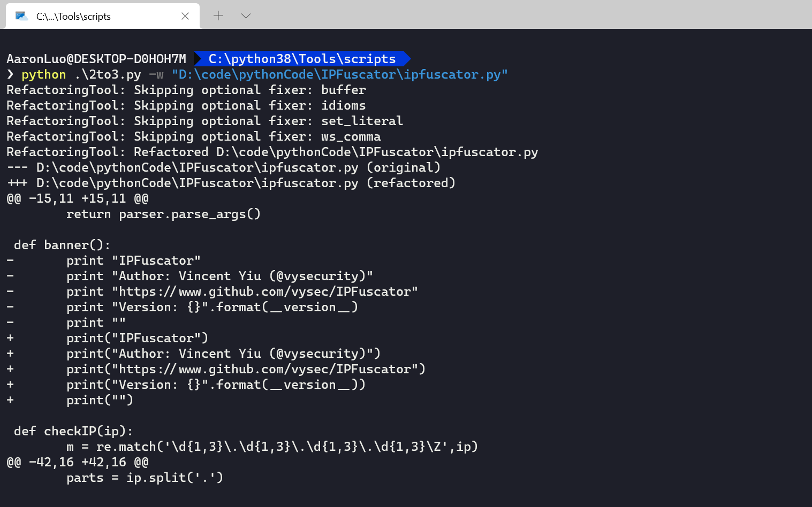
Task: Click the @@ -42,16 +42,16 @@ hunk header
Action: pyautogui.click(x=77, y=462)
